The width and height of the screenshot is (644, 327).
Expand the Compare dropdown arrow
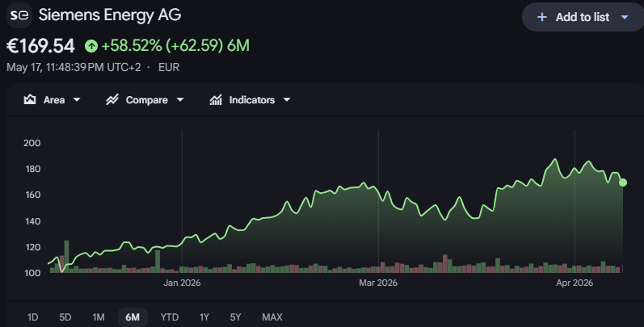click(x=180, y=99)
